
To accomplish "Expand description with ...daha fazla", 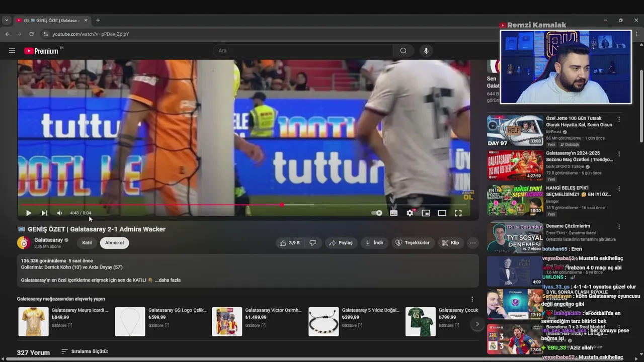I will tap(168, 280).
